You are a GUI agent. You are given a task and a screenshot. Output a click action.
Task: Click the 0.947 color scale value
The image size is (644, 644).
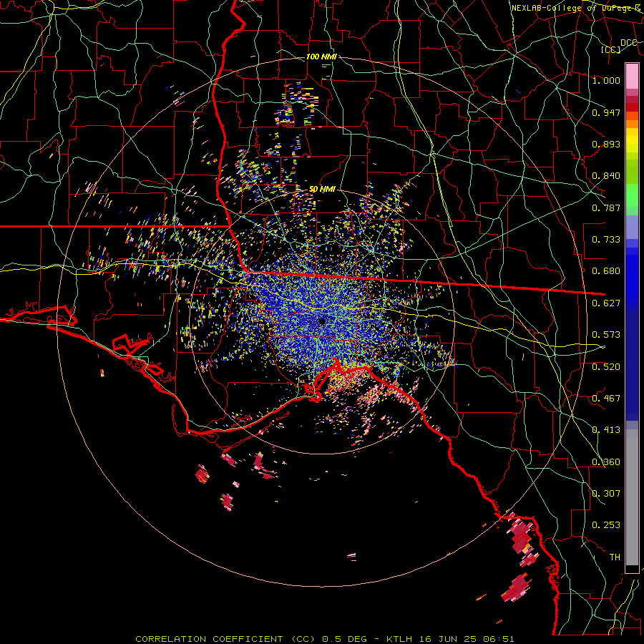coord(606,112)
